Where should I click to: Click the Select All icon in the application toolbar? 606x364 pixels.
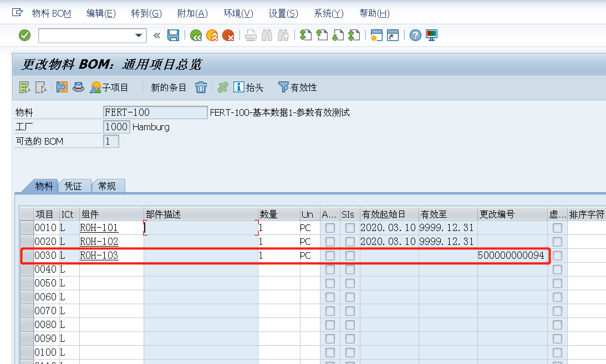pyautogui.click(x=25, y=88)
